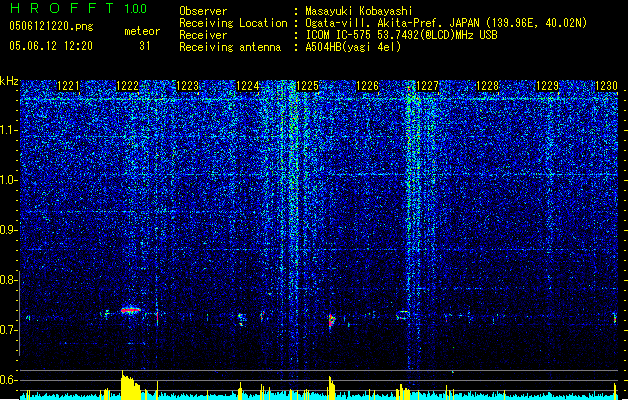
Task: Select observer name Masayuki Kobayashi
Action: coord(359,11)
